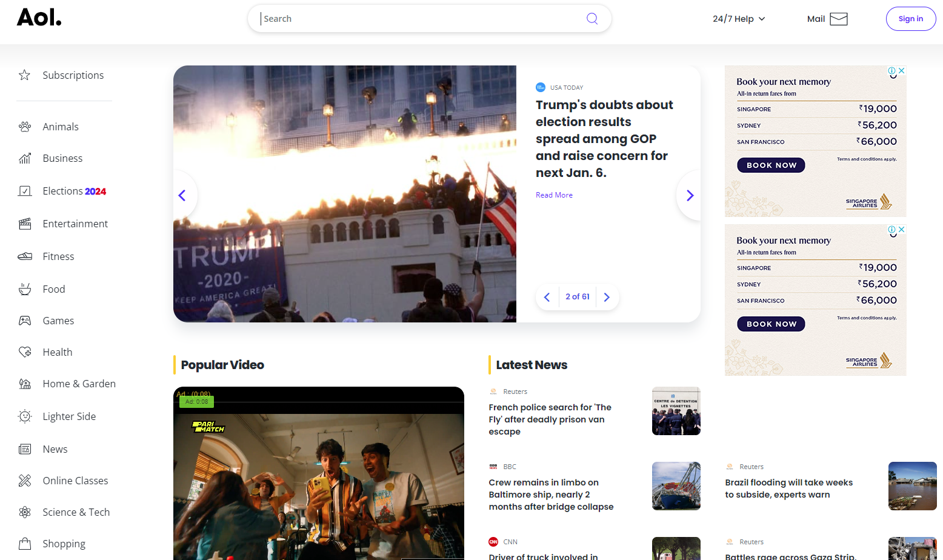
Task: Click Brazil flood thumbnail image
Action: pos(913,486)
